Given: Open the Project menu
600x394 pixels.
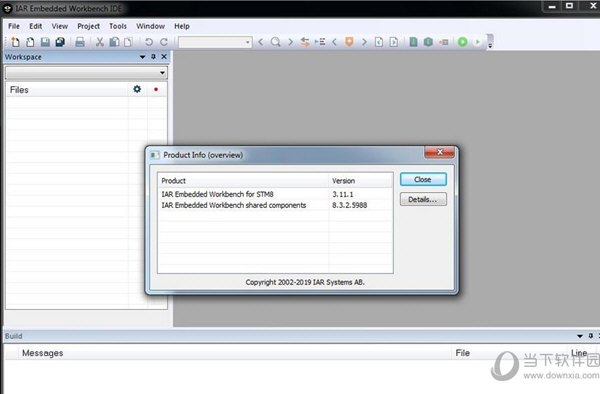Looking at the screenshot, I should [x=88, y=26].
